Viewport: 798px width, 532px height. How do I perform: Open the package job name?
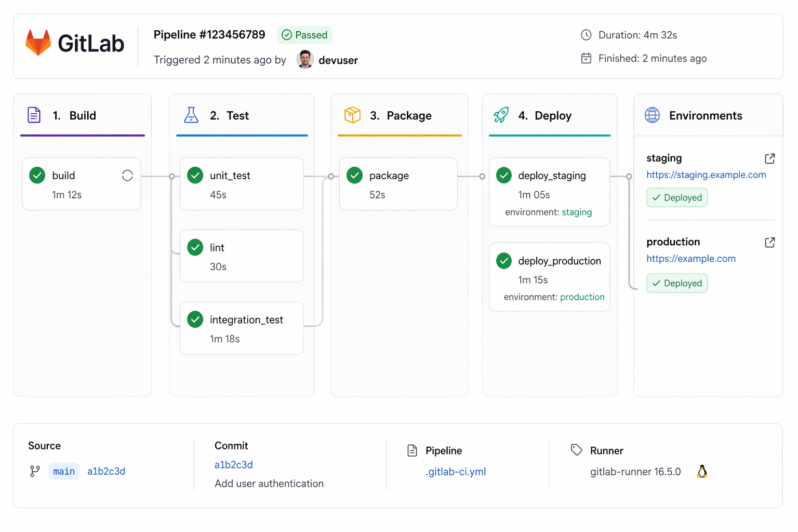[x=389, y=176]
